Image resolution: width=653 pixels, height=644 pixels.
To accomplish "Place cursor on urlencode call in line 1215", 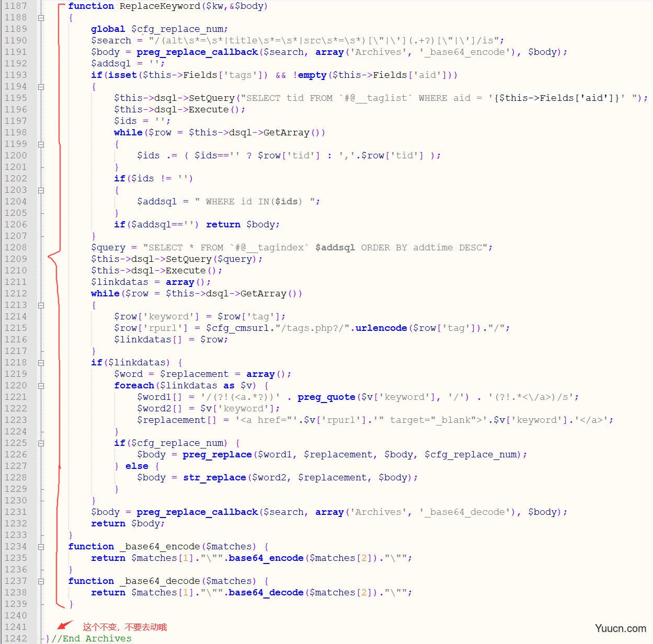I will [381, 328].
